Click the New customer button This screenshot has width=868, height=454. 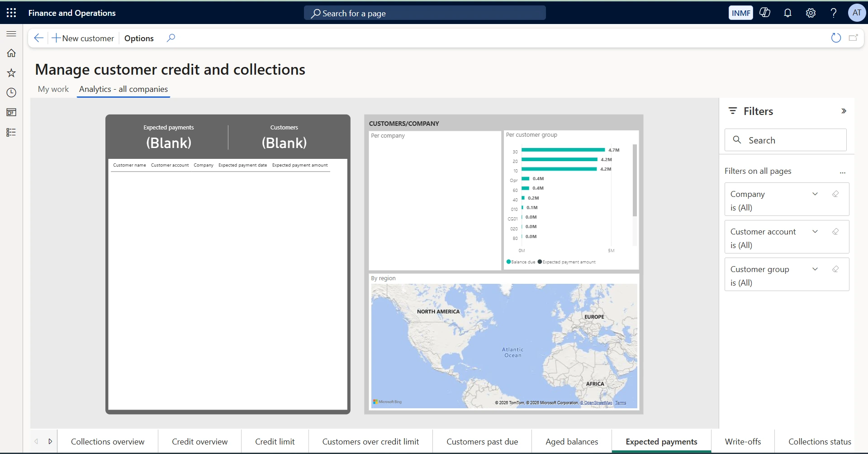[83, 38]
